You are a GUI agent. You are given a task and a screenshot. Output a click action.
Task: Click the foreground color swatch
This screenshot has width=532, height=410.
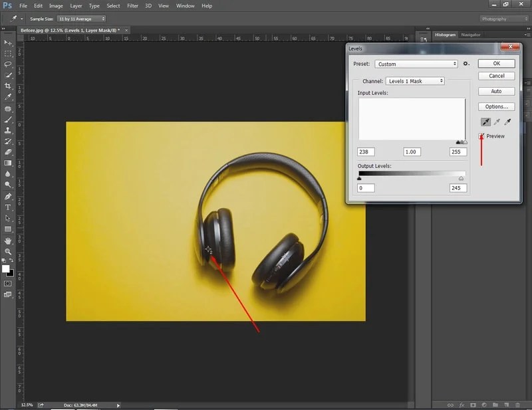(x=5, y=268)
